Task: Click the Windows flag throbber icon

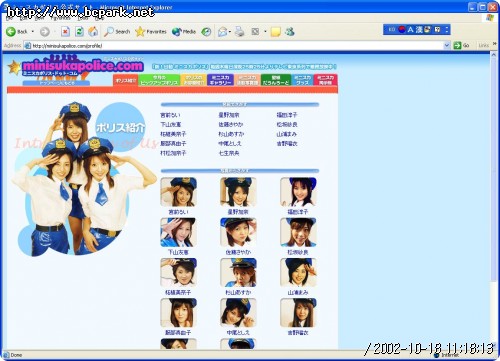Action: tap(490, 18)
